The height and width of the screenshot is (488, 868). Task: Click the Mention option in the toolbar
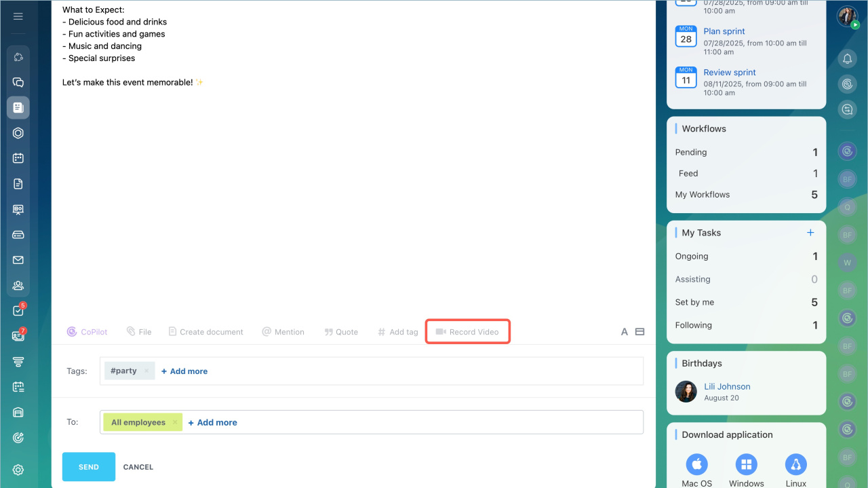(283, 332)
